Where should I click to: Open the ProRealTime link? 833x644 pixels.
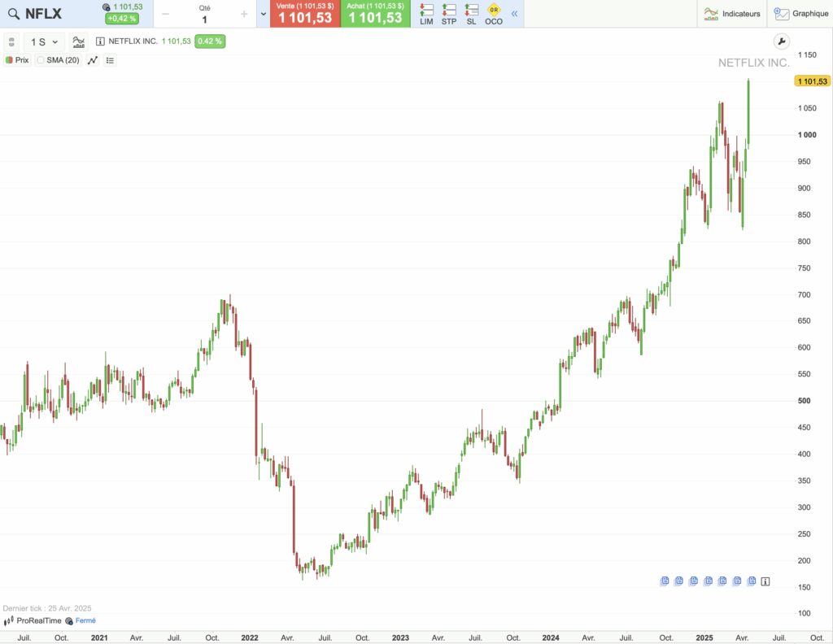39,620
